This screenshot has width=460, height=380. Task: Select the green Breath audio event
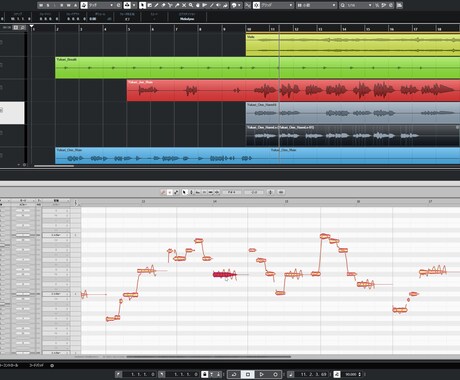coord(257,68)
